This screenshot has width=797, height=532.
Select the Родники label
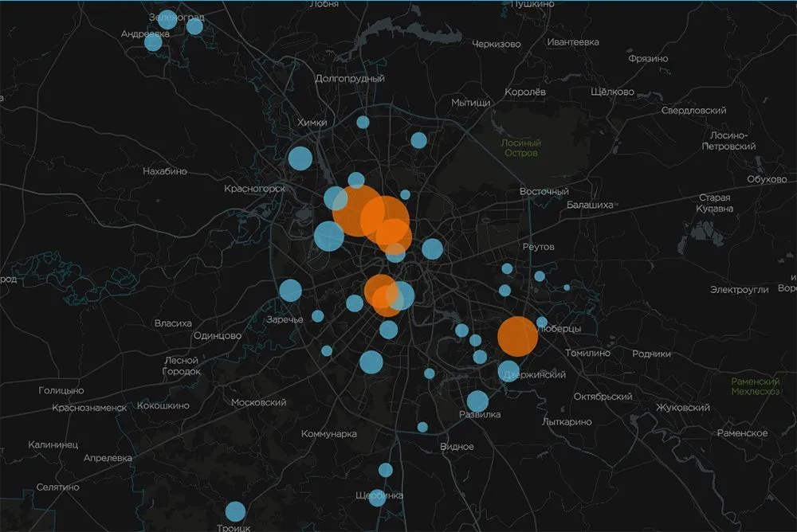651,354
